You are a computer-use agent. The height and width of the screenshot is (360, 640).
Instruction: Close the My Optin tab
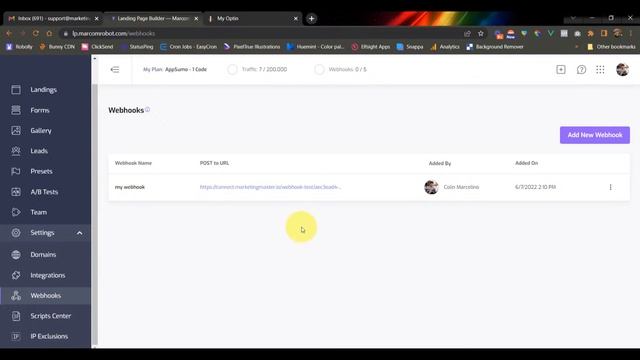point(296,18)
